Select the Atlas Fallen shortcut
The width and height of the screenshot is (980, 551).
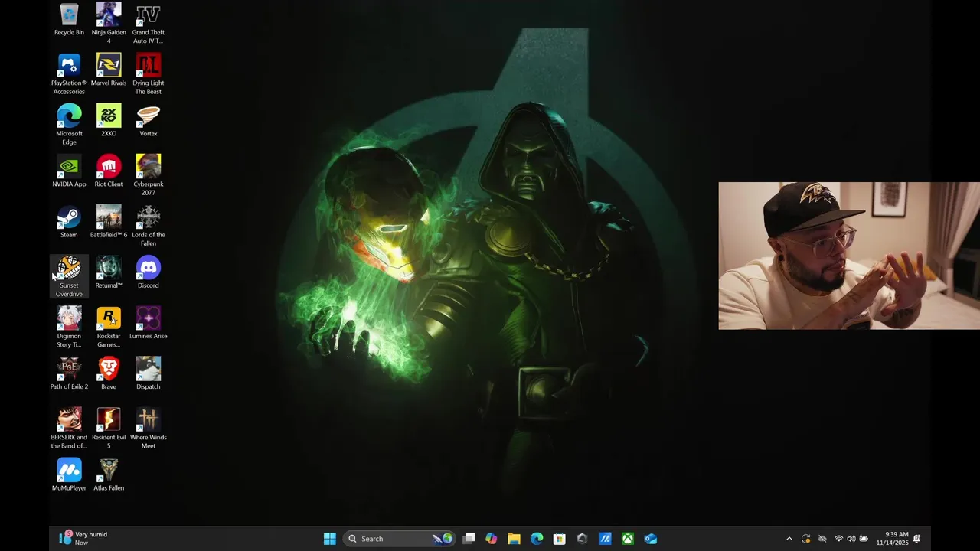point(109,474)
